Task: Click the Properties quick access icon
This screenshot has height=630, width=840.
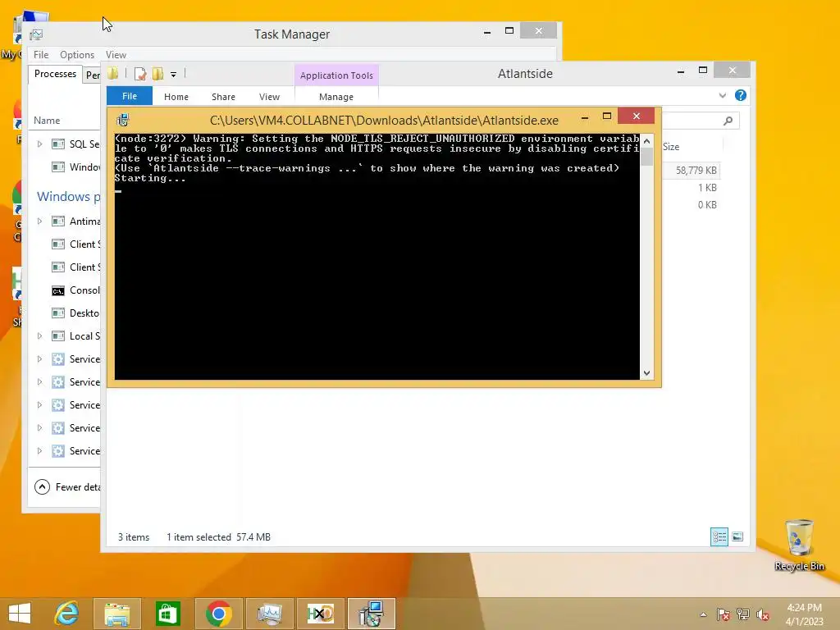Action: pyautogui.click(x=140, y=74)
